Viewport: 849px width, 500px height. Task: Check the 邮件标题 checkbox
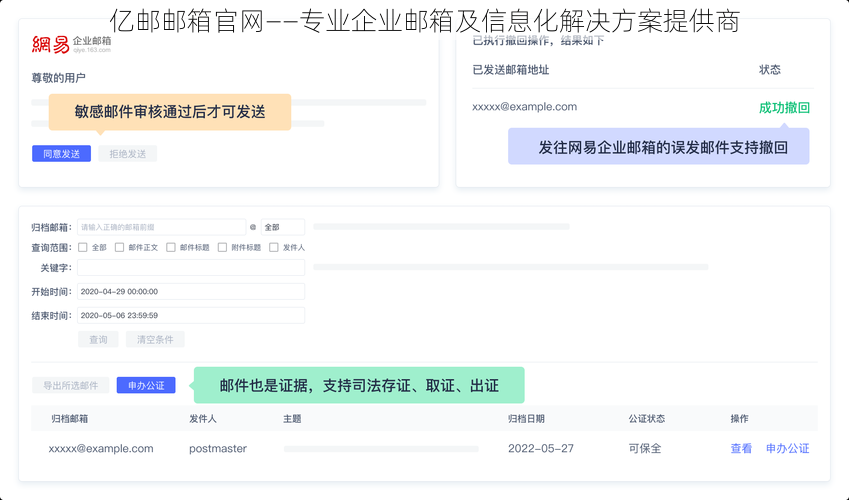(171, 248)
